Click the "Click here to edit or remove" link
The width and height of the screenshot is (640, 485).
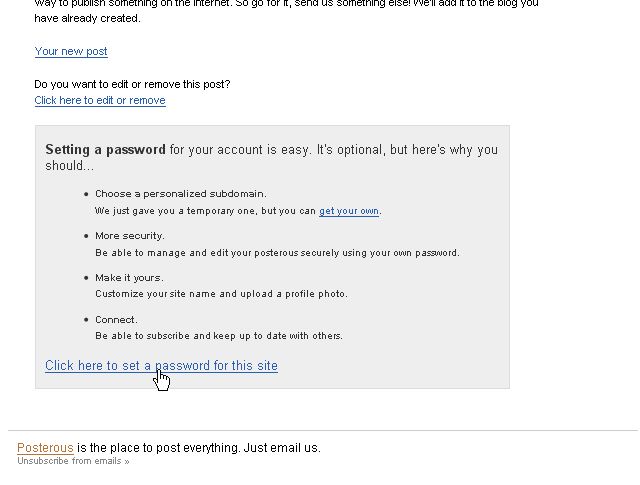100,100
